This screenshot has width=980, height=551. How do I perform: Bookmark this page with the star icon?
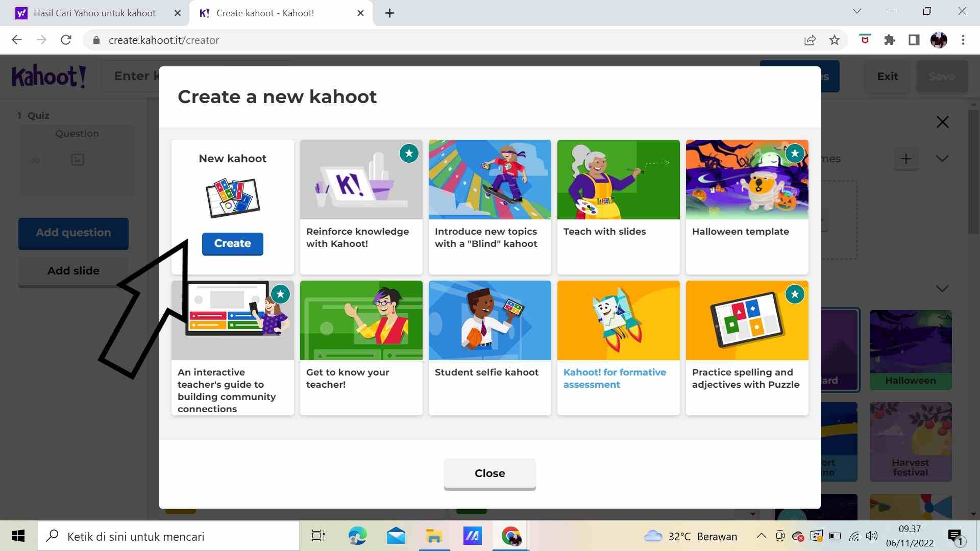coord(835,40)
